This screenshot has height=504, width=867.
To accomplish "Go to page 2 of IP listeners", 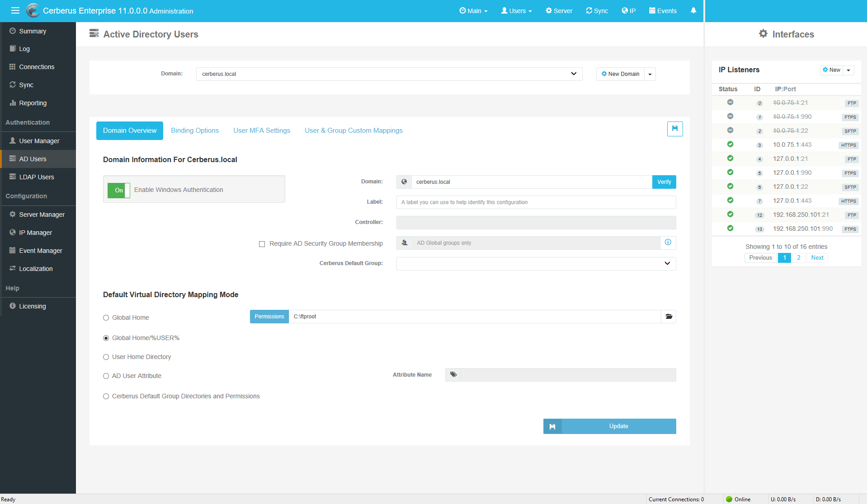I will click(799, 258).
